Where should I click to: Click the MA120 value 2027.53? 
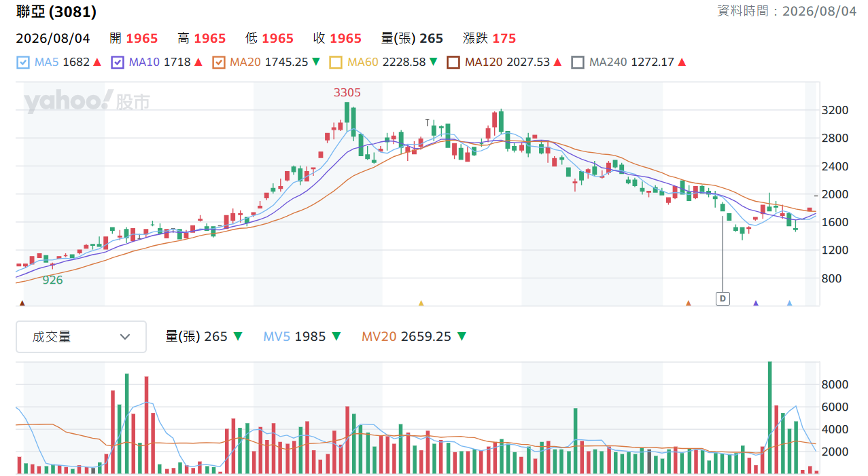(x=527, y=62)
